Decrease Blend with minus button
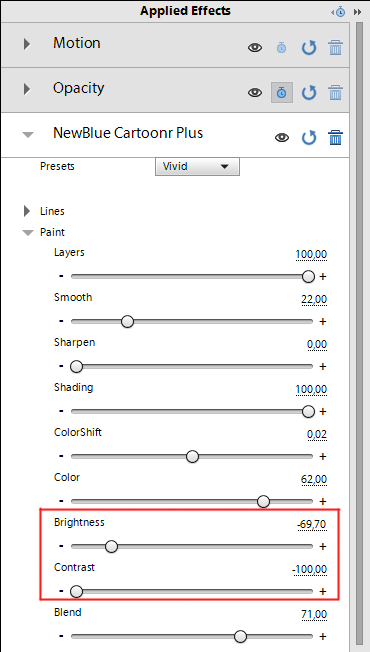This screenshot has height=652, width=370. (61, 636)
